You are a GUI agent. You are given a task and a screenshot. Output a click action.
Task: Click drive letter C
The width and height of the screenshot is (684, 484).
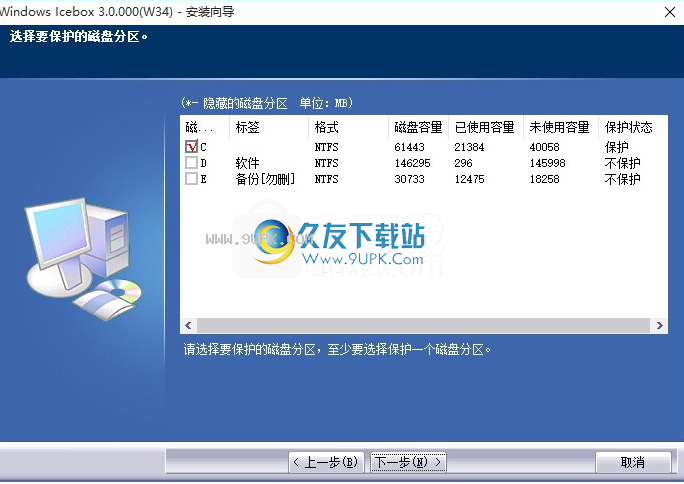tap(203, 147)
